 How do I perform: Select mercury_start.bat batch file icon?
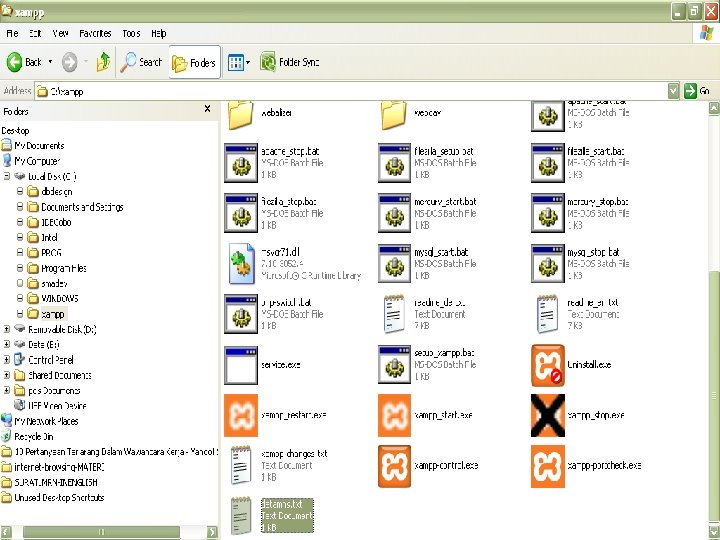[394, 213]
